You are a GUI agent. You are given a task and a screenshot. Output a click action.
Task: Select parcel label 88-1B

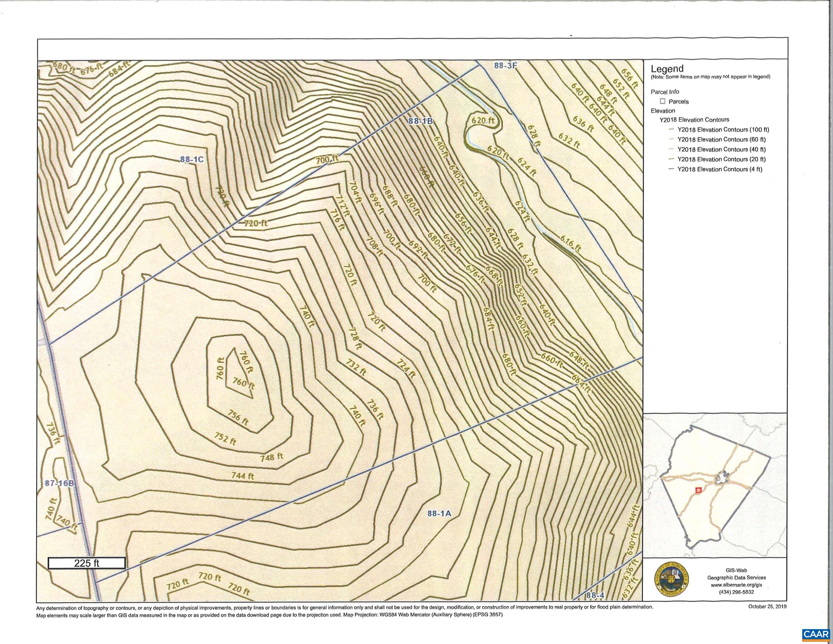tap(421, 121)
